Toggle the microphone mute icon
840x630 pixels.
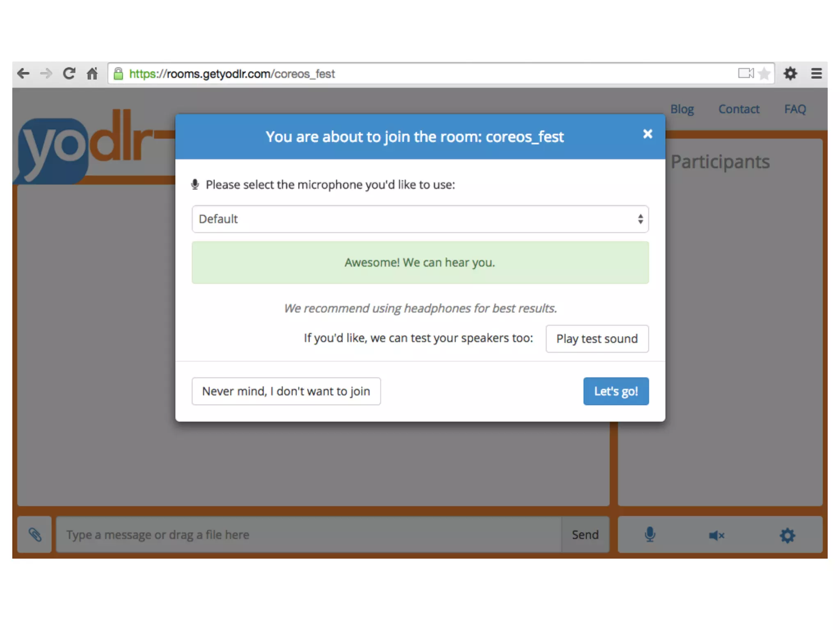(650, 534)
